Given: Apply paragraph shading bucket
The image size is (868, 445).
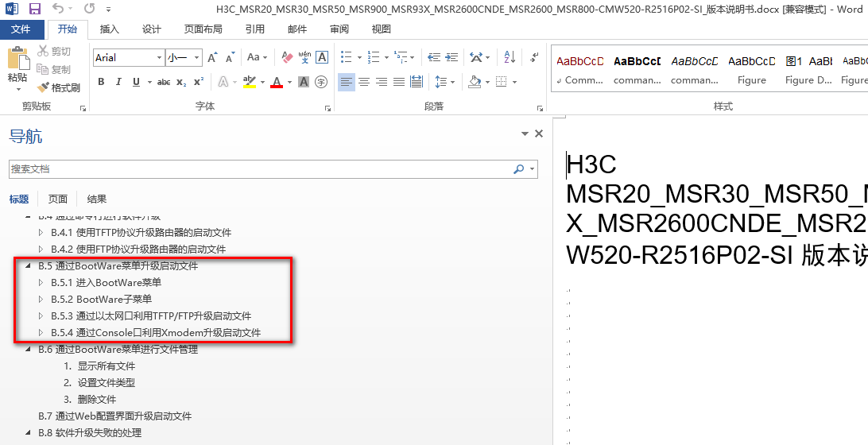Looking at the screenshot, I should click(x=475, y=82).
